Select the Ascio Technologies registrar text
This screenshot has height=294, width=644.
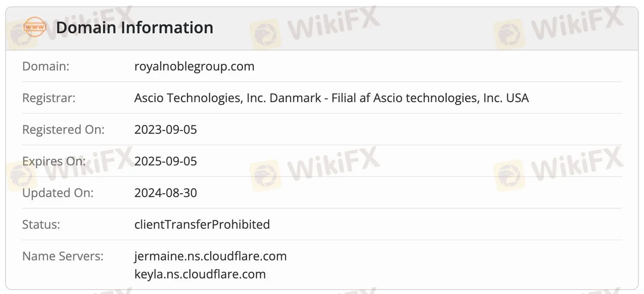(x=331, y=98)
